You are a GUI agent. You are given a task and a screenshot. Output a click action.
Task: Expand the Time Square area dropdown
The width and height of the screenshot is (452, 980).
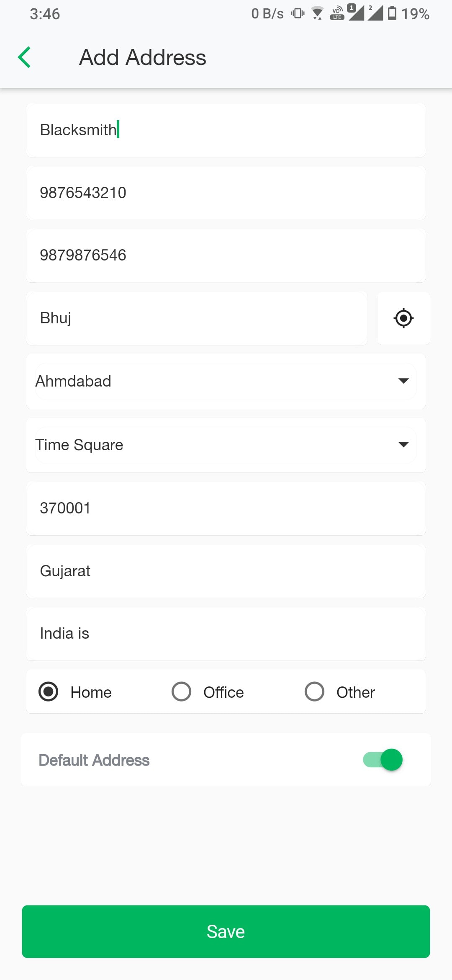click(x=226, y=445)
